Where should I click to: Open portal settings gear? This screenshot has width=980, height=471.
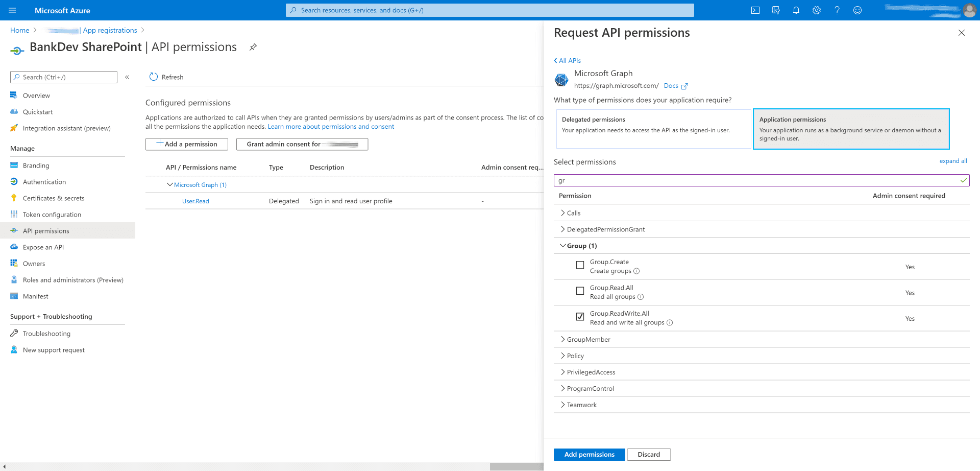[x=817, y=10]
